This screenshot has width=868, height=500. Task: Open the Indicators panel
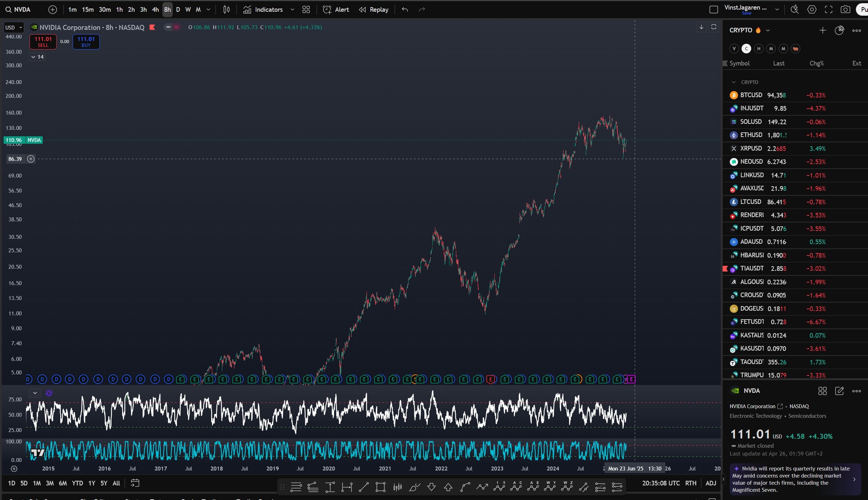[263, 10]
